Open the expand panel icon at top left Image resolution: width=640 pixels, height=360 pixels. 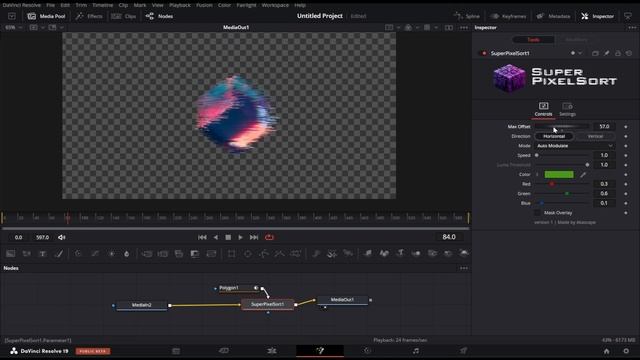point(11,16)
